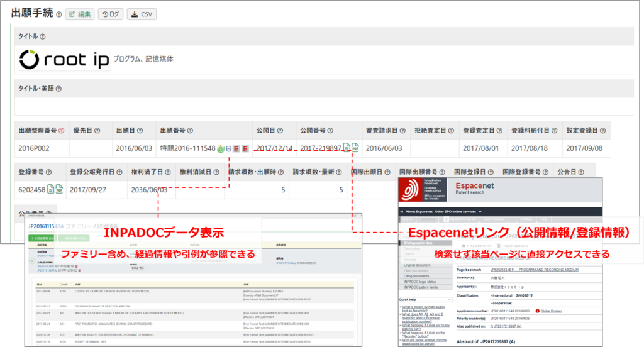
Task: Download data with the CSV button
Action: click(x=142, y=14)
